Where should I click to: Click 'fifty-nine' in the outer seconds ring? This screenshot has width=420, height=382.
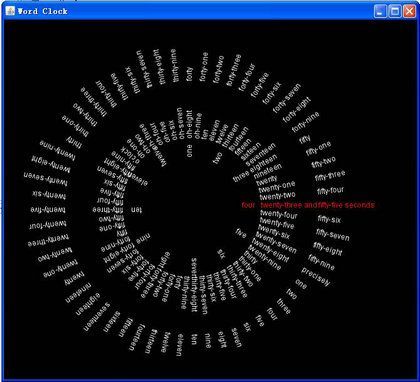[321, 262]
